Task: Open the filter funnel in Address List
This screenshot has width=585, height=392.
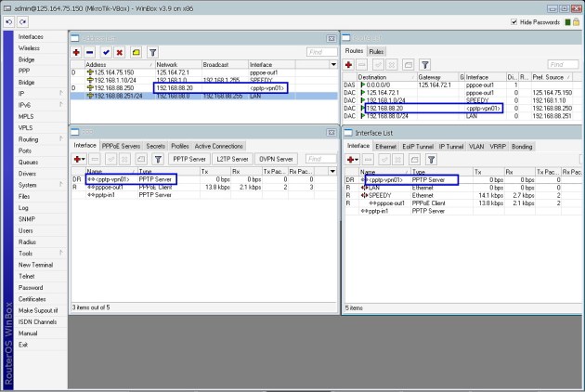Action: click(153, 52)
